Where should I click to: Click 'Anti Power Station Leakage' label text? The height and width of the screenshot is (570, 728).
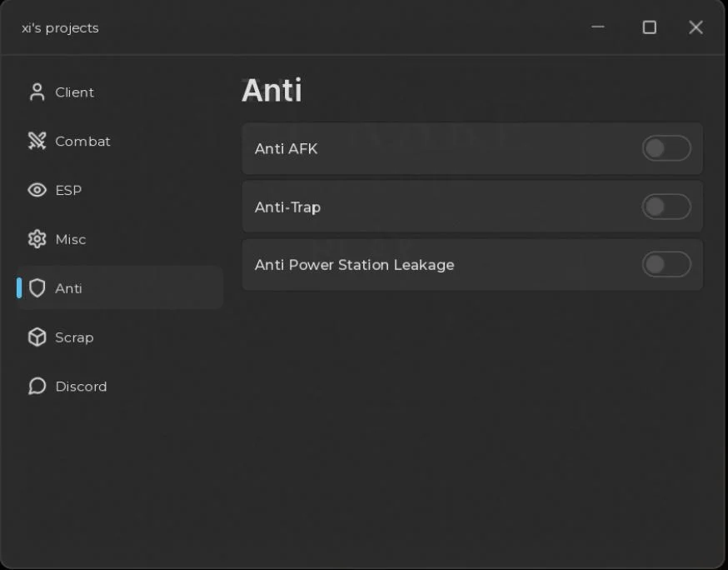tap(354, 265)
